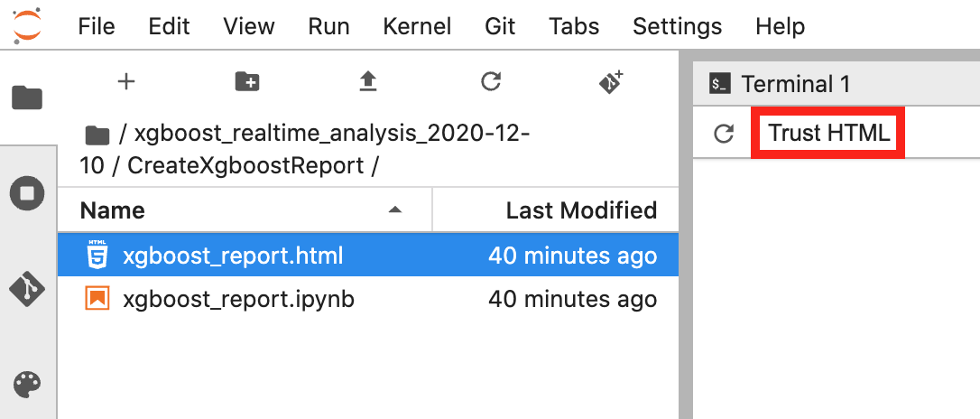Open the file browser sidebar tab
This screenshot has width=980, height=419.
27,97
